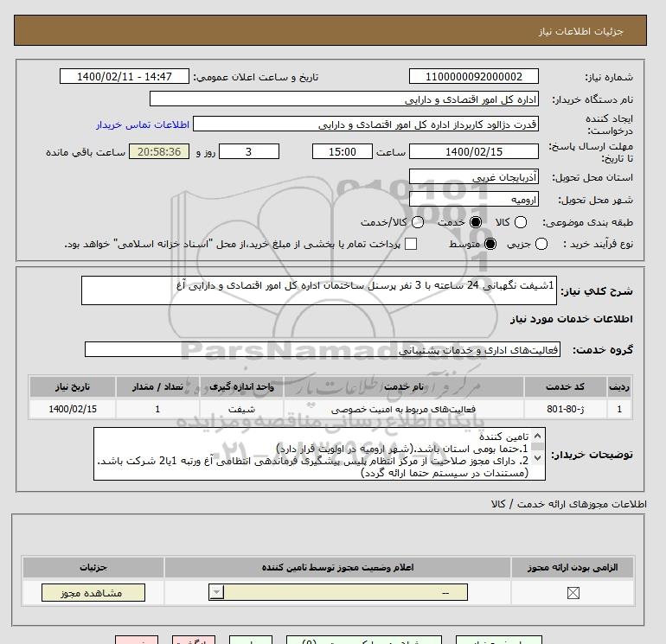Open the license status dropdown arrow
The width and height of the screenshot is (666, 644).
click(x=216, y=592)
